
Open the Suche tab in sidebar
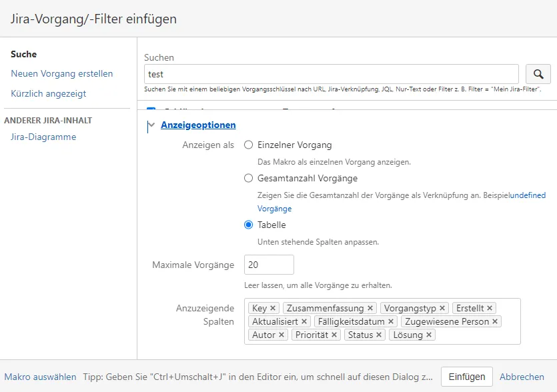[24, 54]
